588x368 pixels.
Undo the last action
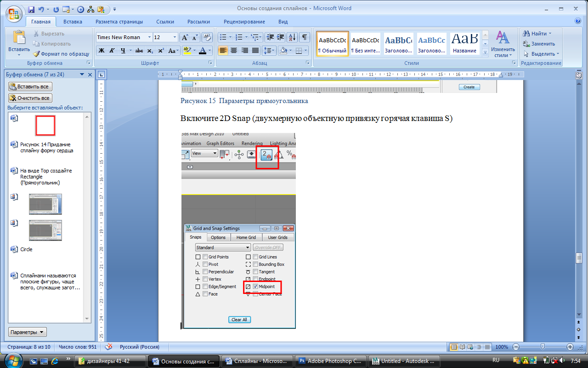point(42,9)
